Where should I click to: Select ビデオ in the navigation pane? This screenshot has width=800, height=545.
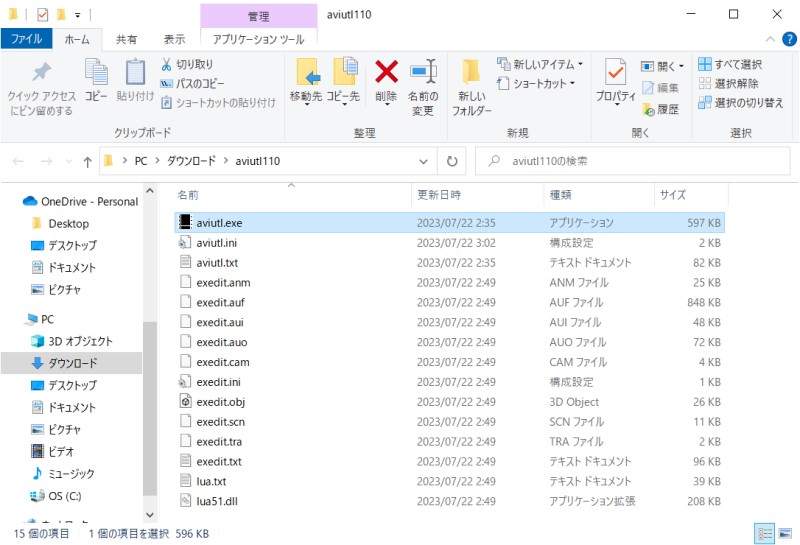53,452
